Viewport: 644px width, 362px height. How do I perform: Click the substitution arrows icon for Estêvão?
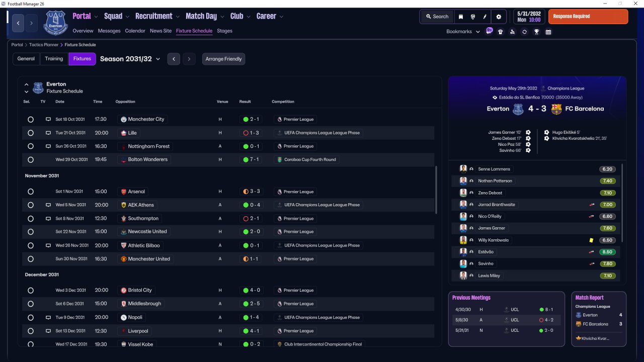592,252
